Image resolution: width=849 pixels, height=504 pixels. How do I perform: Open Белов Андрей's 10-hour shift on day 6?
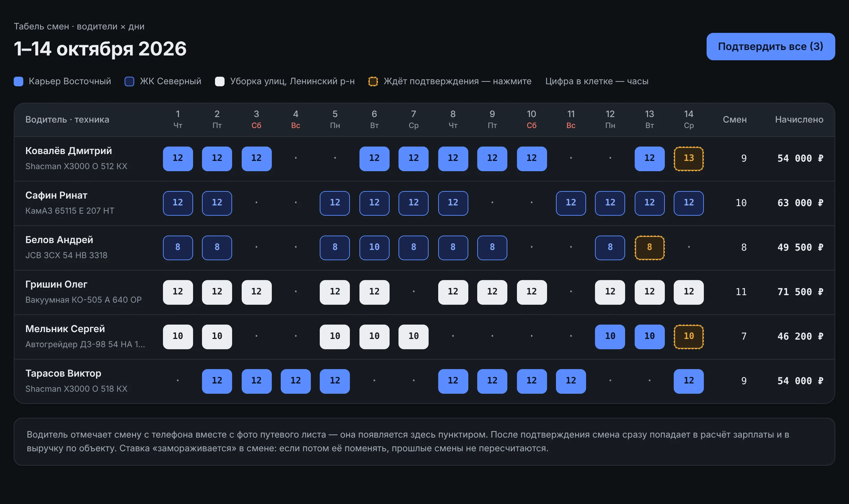tap(374, 248)
